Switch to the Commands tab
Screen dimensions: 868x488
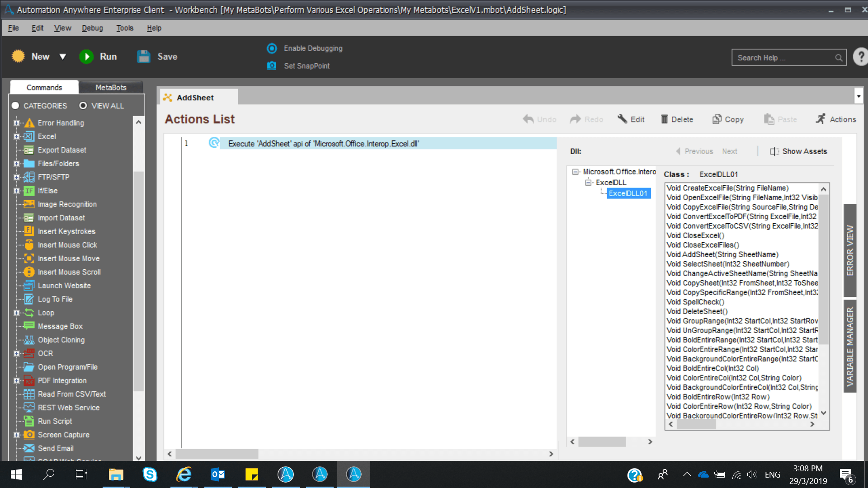[x=44, y=87]
